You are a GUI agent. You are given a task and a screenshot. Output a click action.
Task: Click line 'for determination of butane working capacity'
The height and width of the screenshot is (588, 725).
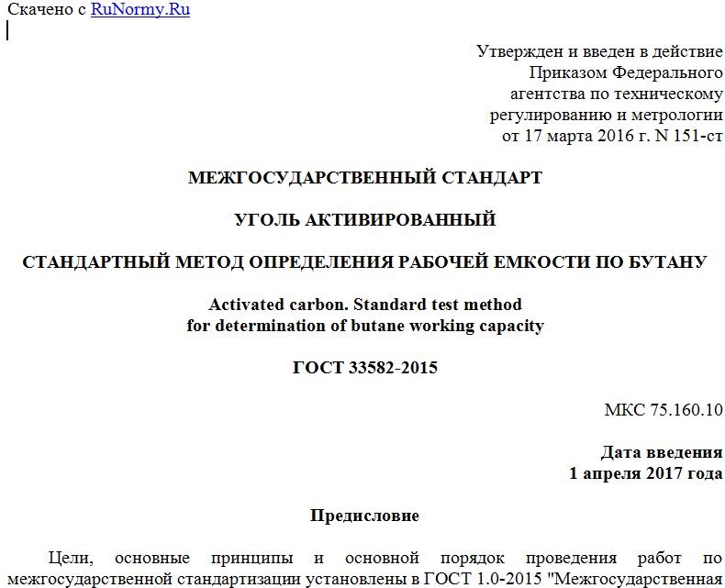(x=365, y=326)
